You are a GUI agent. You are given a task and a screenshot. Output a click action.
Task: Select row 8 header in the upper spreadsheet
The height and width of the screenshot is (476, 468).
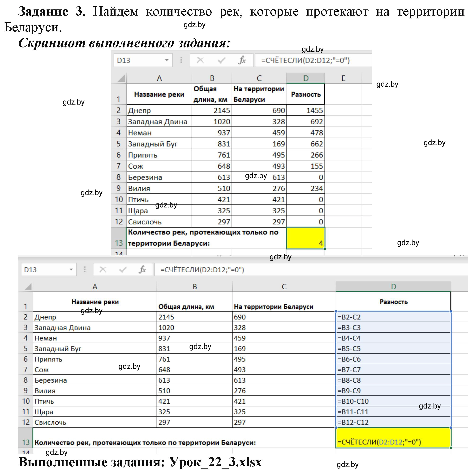(x=118, y=177)
